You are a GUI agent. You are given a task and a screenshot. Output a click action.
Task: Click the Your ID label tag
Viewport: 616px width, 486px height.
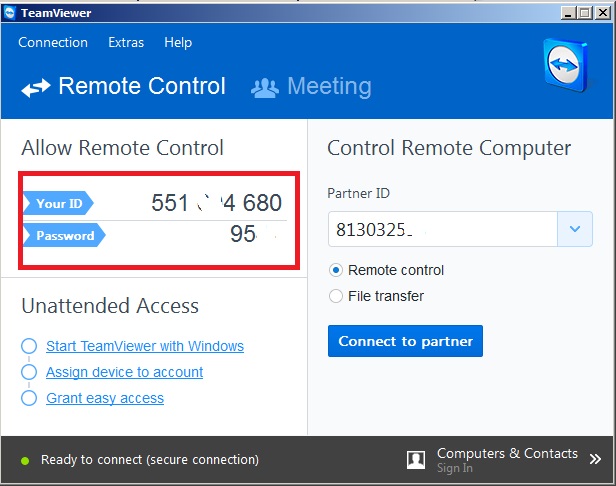pos(58,203)
